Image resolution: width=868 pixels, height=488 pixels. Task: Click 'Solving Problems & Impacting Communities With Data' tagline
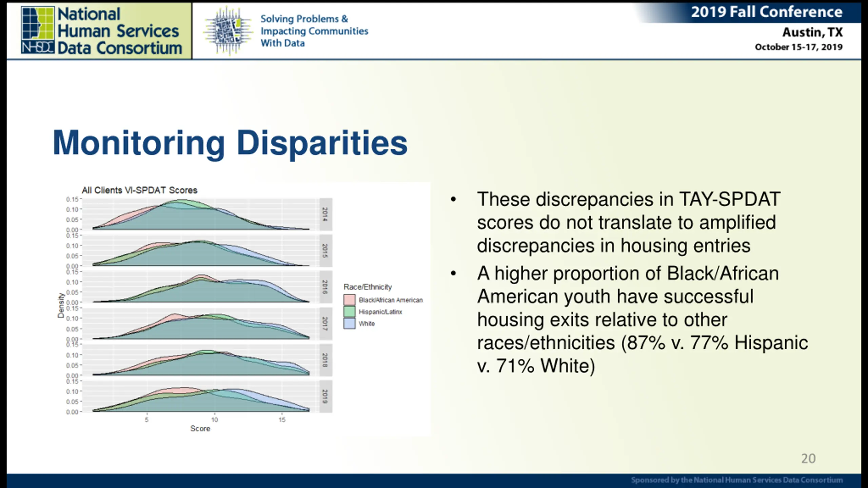coord(314,31)
